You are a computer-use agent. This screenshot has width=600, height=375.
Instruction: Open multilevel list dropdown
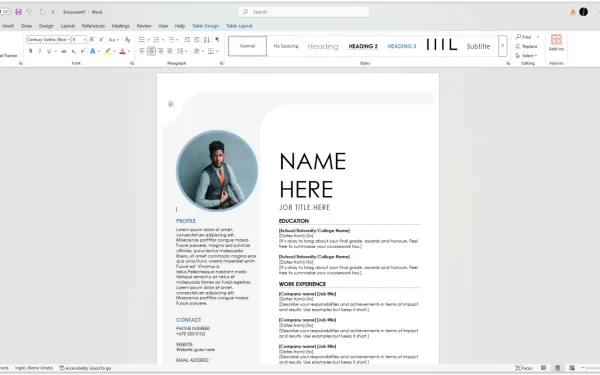click(178, 40)
